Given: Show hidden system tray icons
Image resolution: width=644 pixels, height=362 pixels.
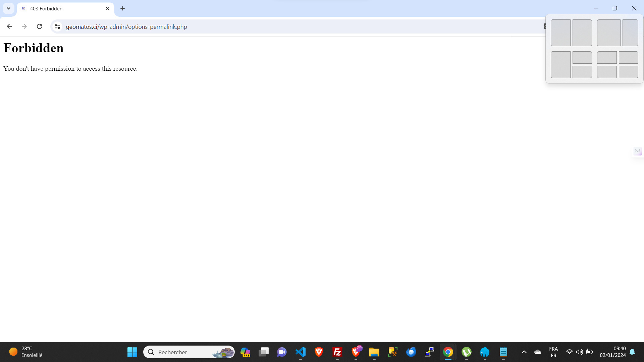Looking at the screenshot, I should pos(524,352).
